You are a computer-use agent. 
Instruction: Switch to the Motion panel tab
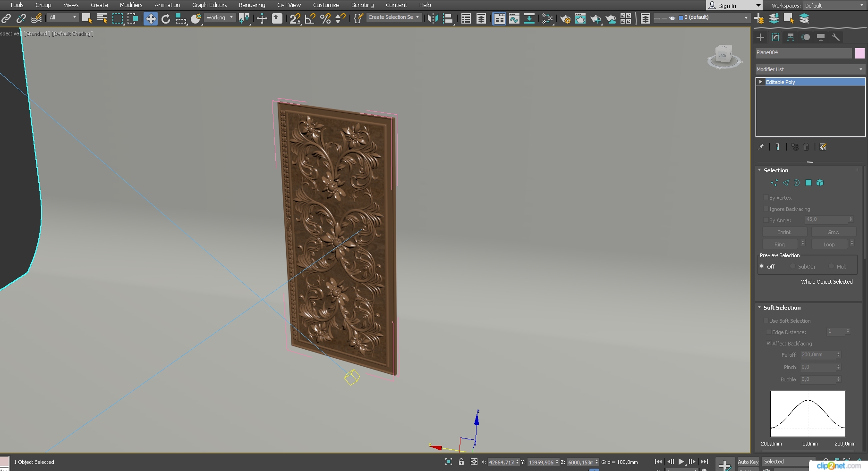coord(806,37)
